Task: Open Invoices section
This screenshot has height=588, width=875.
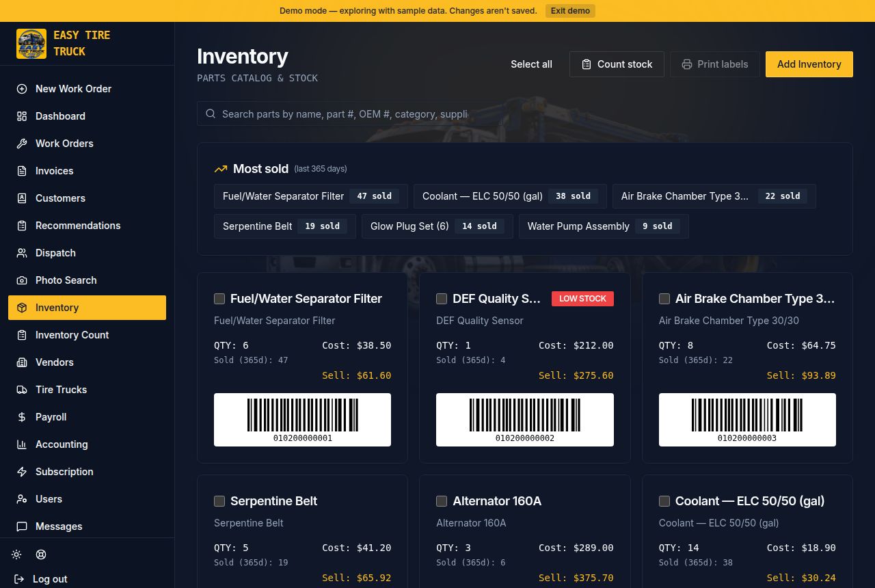Action: click(87, 171)
